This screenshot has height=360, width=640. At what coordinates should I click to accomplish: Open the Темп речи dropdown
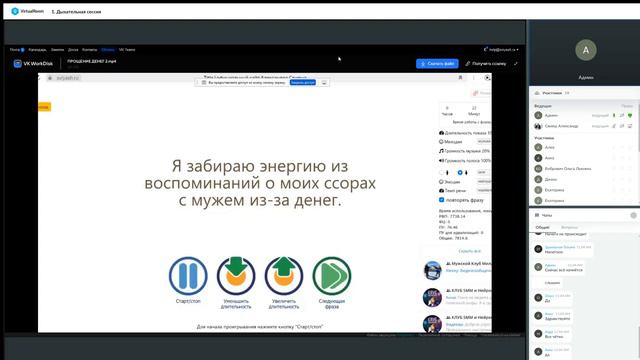[484, 191]
